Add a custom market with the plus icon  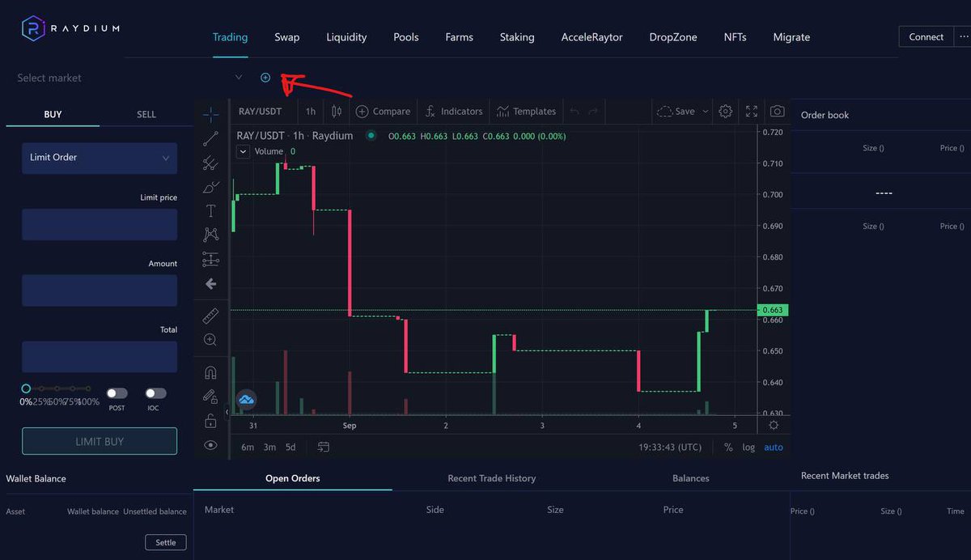[265, 78]
